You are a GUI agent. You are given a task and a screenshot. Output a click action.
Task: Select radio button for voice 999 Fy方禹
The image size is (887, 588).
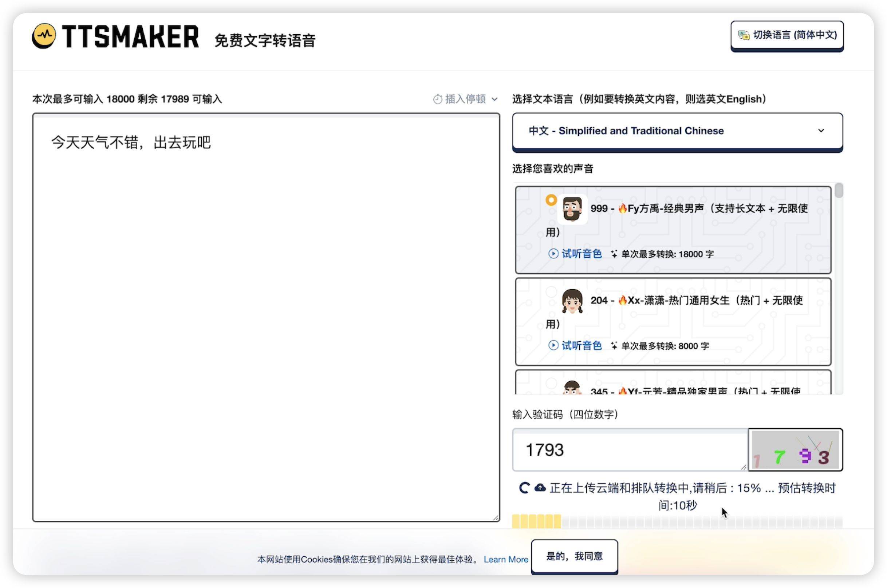coord(551,200)
